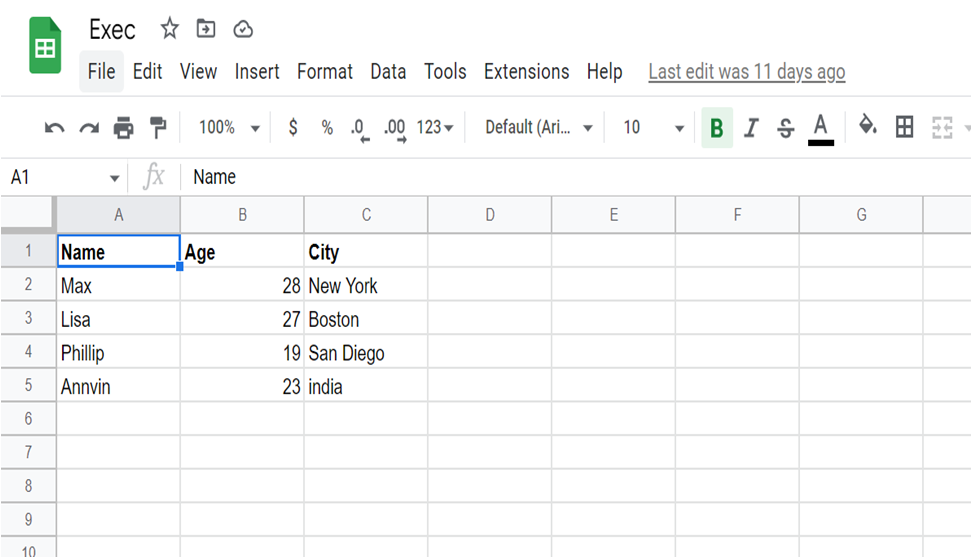This screenshot has height=558, width=972.
Task: Open the Format menu
Action: pyautogui.click(x=325, y=72)
